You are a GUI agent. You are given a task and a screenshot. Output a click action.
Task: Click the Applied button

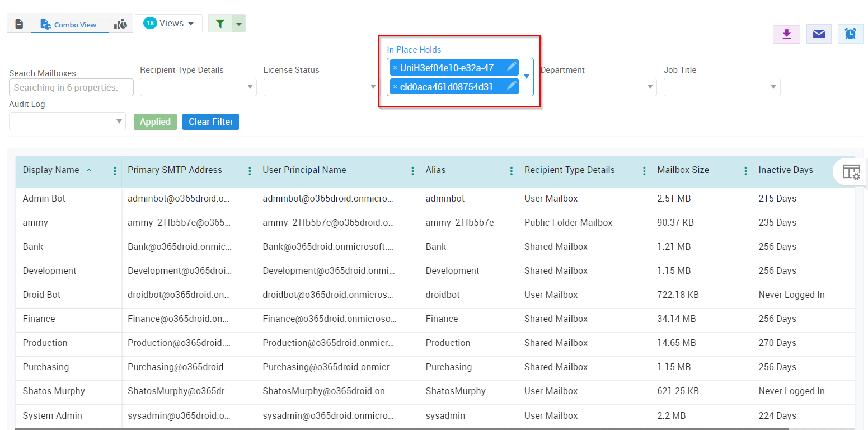[x=155, y=121]
